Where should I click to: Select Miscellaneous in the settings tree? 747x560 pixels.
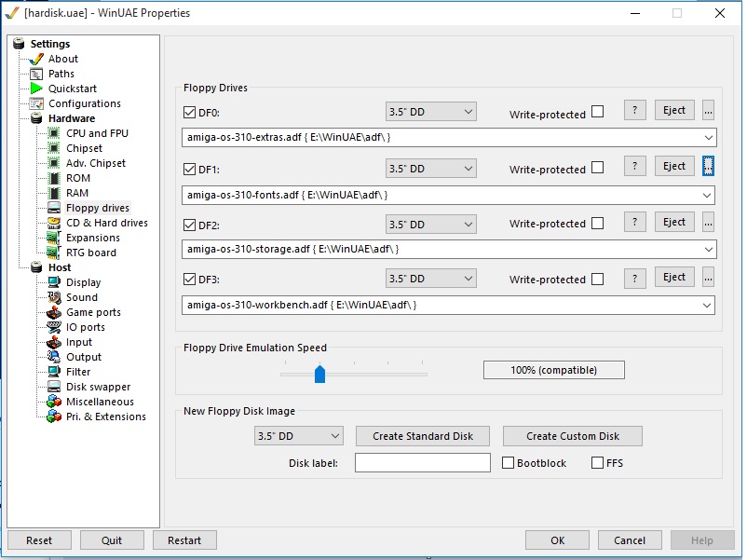tap(100, 402)
